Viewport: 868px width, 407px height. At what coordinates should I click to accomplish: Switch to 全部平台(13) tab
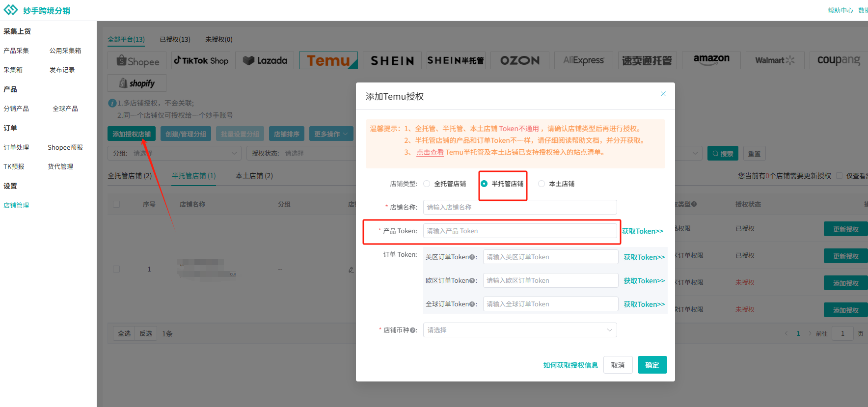[x=126, y=39]
